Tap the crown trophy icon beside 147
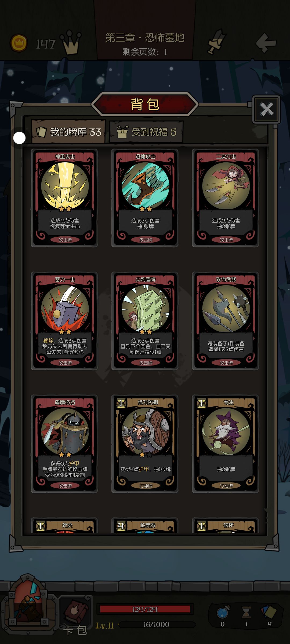Viewport: 290px width, 644px height. tap(71, 42)
